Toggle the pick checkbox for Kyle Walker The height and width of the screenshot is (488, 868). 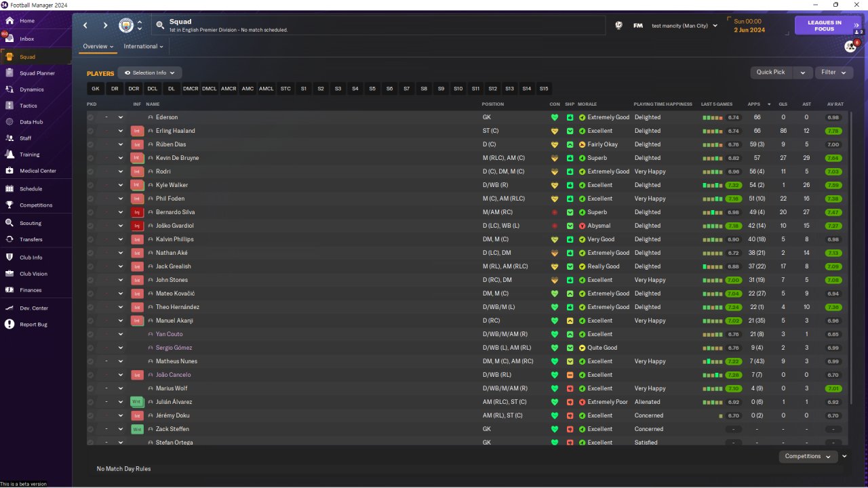pos(91,185)
